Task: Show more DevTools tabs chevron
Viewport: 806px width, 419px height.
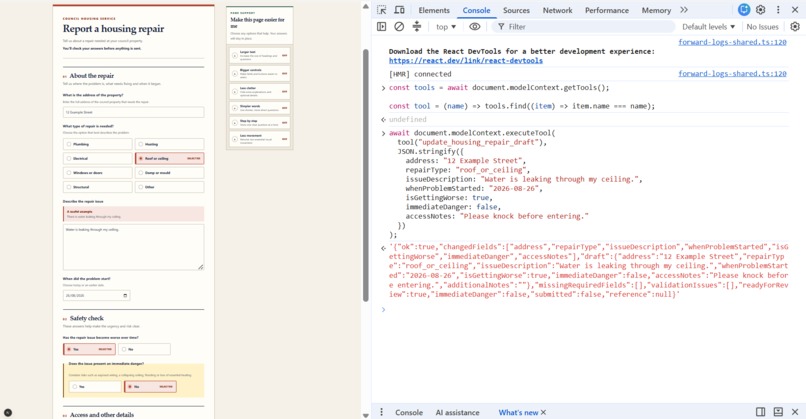Action: (x=684, y=10)
